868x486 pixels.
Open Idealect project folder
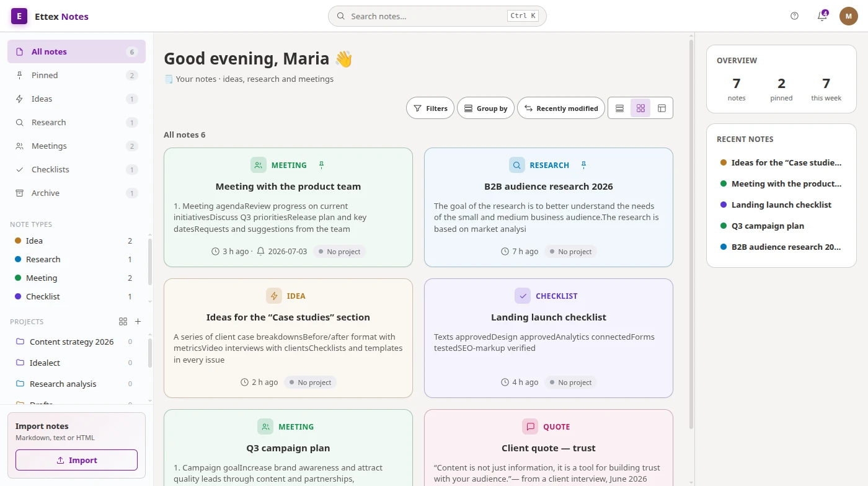[73, 363]
